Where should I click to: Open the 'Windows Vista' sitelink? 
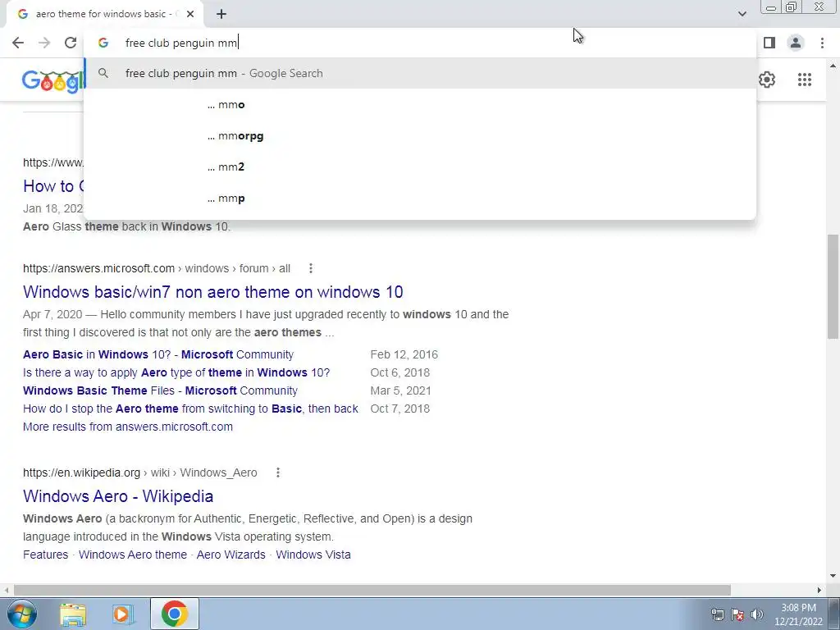click(313, 555)
